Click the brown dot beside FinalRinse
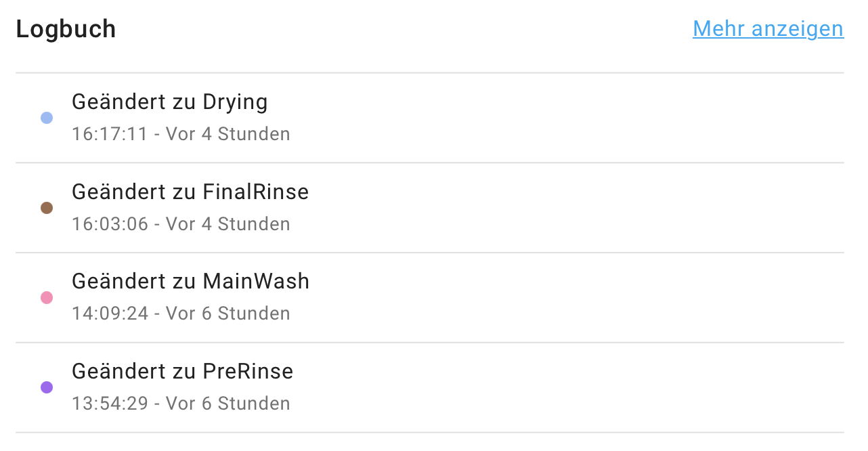Viewport: 868px width, 451px height. tap(47, 208)
